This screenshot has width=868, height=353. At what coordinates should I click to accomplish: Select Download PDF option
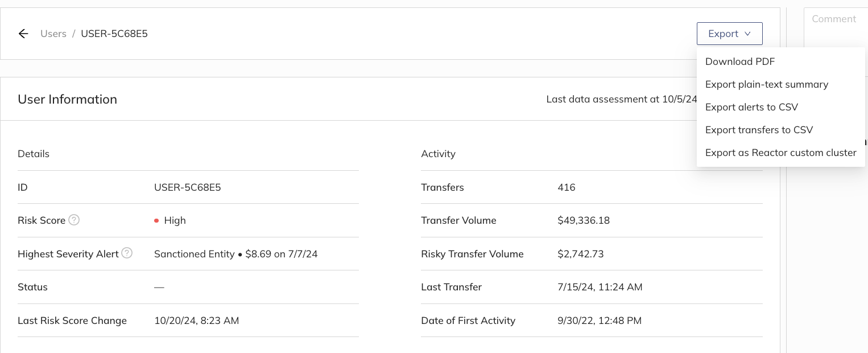[740, 61]
